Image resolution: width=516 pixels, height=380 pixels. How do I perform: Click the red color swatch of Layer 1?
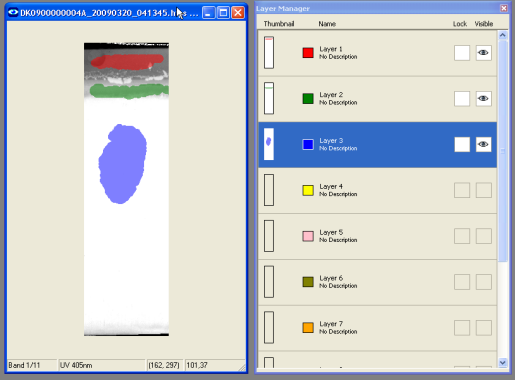coord(308,53)
